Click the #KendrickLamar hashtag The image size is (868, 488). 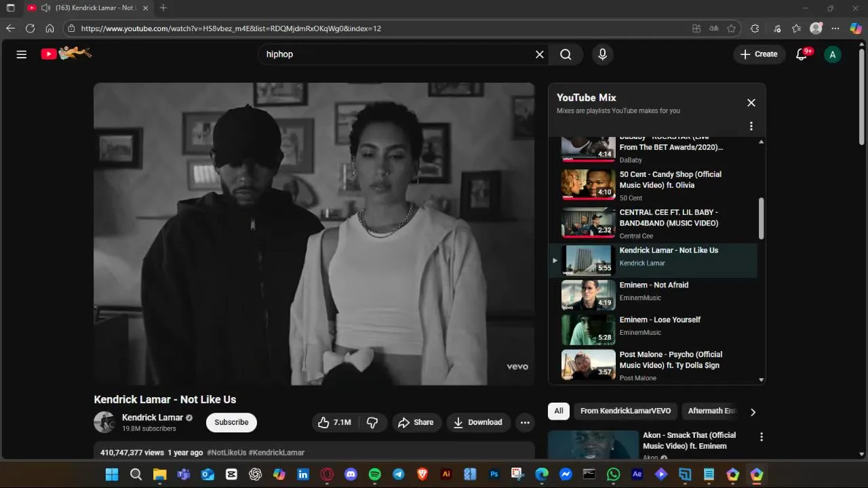pos(277,452)
